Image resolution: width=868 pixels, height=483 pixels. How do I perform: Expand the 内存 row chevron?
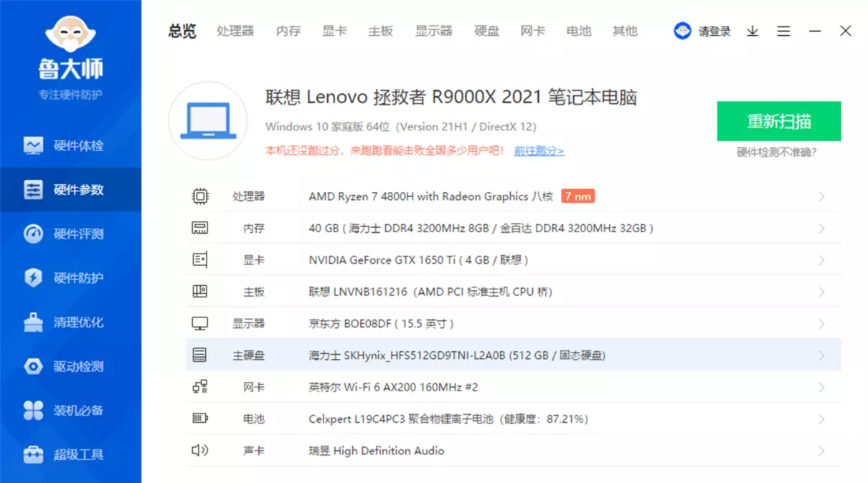(x=821, y=229)
